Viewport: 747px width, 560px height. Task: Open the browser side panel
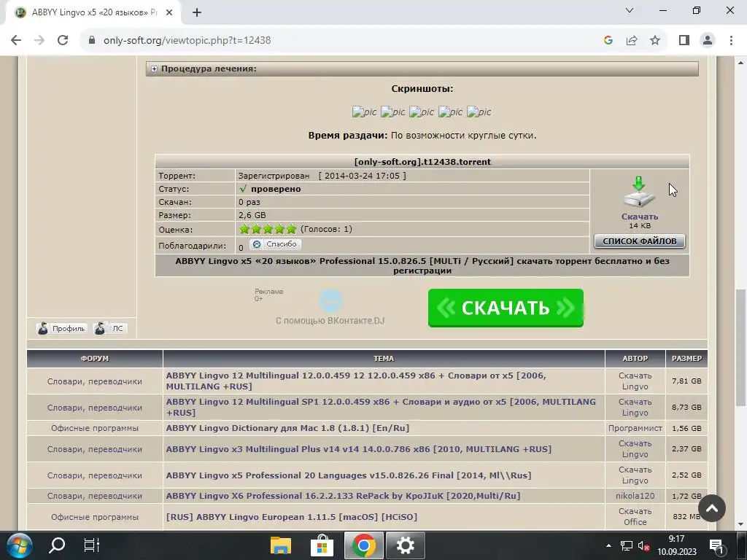click(x=684, y=40)
